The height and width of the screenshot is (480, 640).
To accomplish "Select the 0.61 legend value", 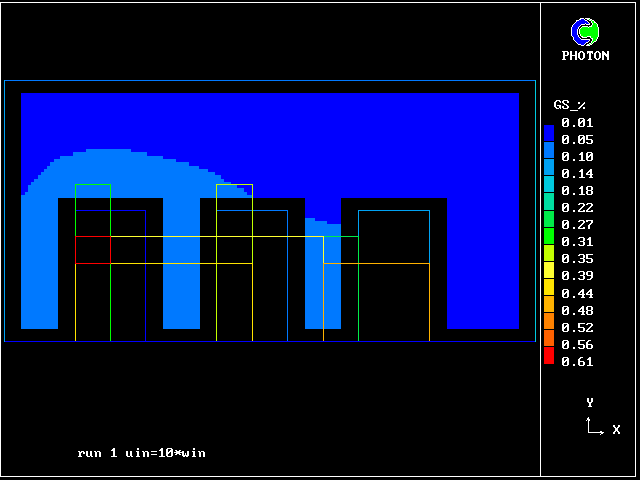I will tap(577, 362).
